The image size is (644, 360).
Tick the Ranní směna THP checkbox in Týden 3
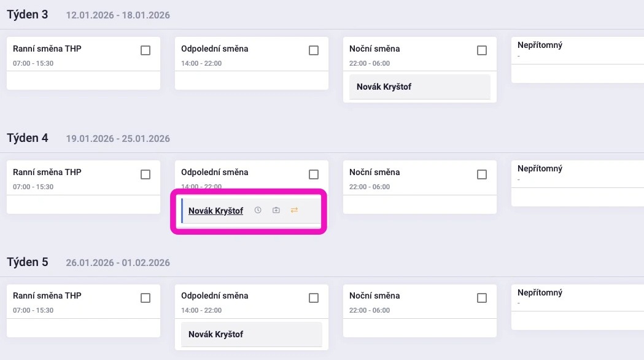tap(145, 50)
